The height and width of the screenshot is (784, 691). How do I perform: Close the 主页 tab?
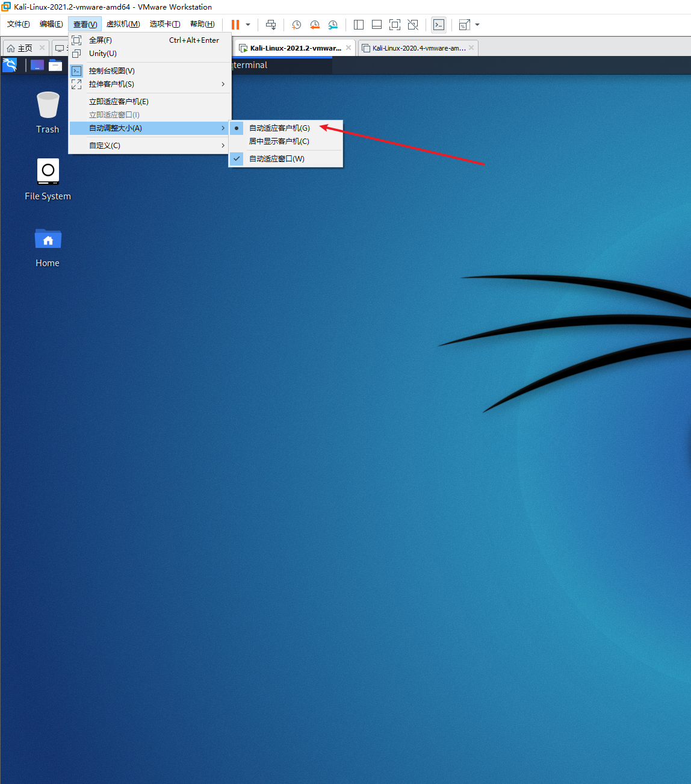point(42,48)
